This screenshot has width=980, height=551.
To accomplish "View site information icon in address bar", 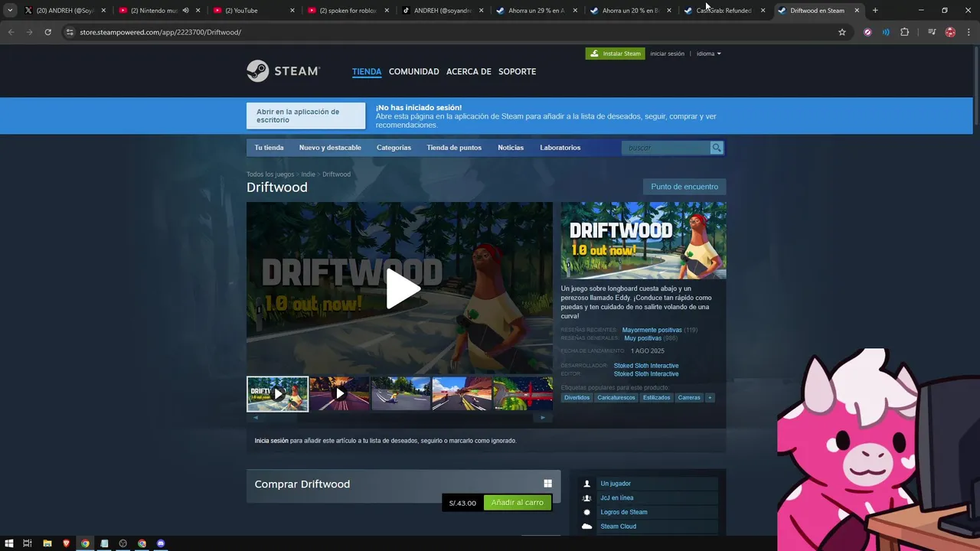I will tap(70, 32).
